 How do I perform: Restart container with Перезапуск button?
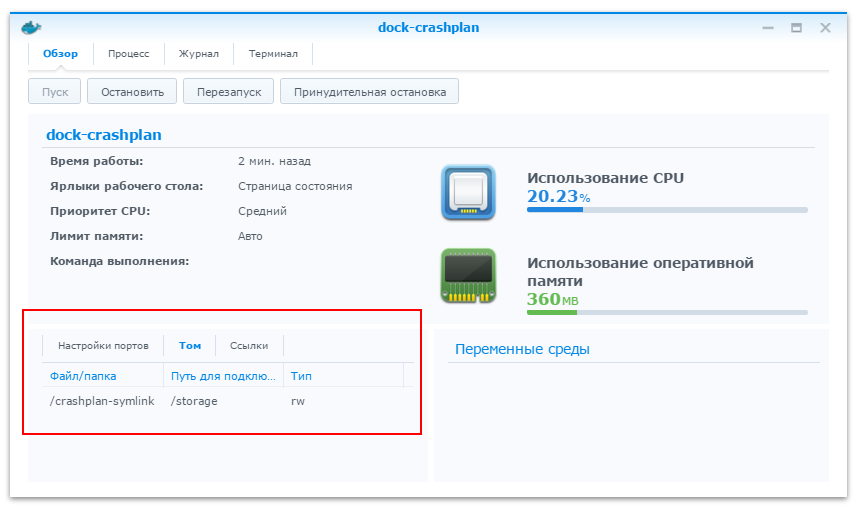pyautogui.click(x=228, y=91)
